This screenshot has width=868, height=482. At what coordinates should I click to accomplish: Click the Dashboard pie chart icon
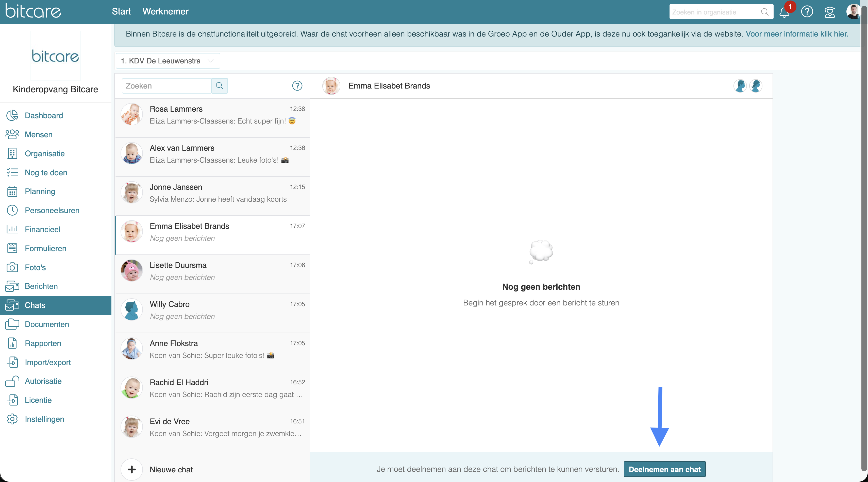click(x=12, y=115)
